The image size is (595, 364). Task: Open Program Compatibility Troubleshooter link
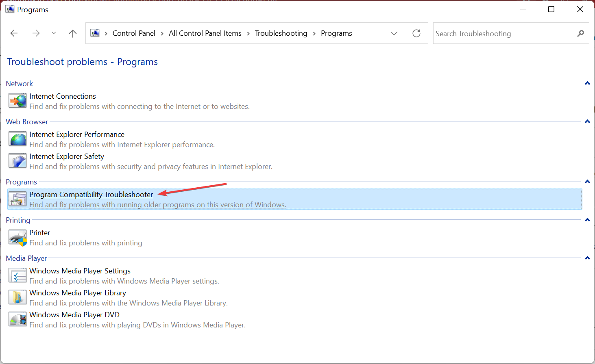tap(91, 195)
